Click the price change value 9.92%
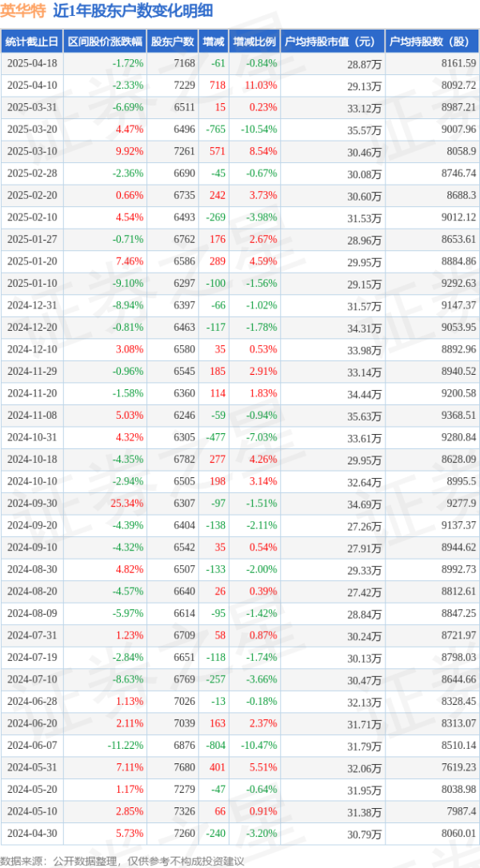 pos(130,151)
